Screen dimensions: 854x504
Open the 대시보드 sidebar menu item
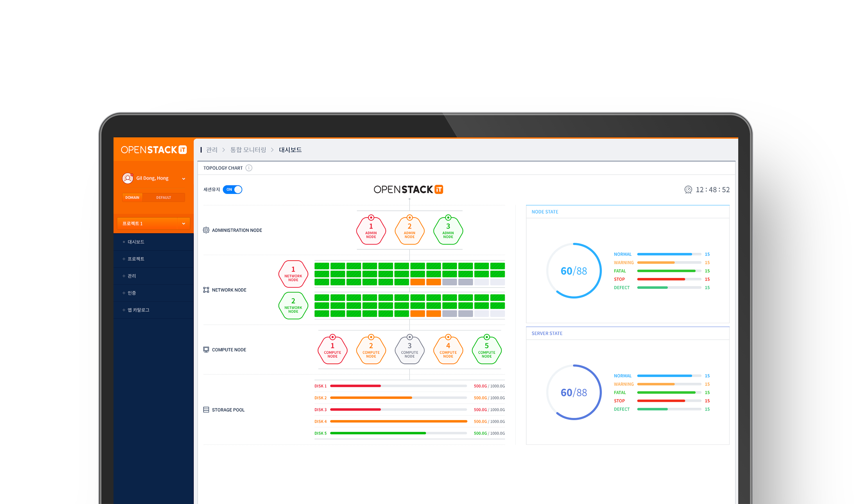pos(136,242)
